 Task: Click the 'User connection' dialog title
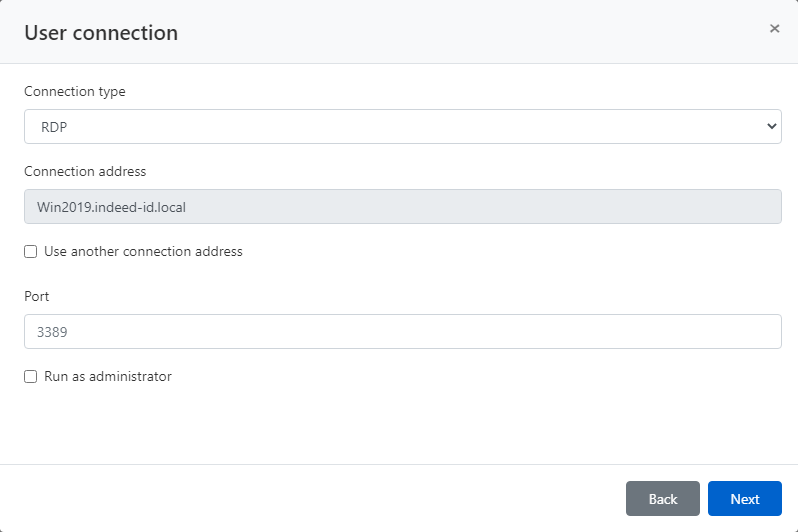(x=101, y=33)
